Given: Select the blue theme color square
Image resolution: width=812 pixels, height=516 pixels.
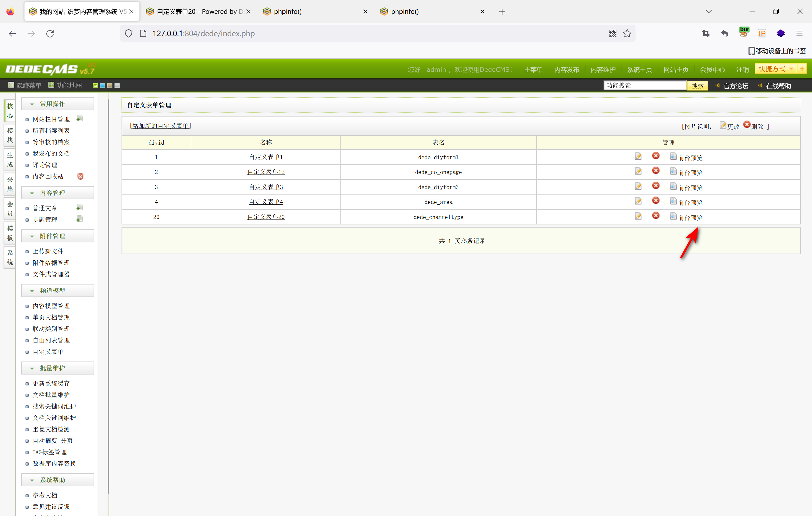Looking at the screenshot, I should (x=103, y=86).
